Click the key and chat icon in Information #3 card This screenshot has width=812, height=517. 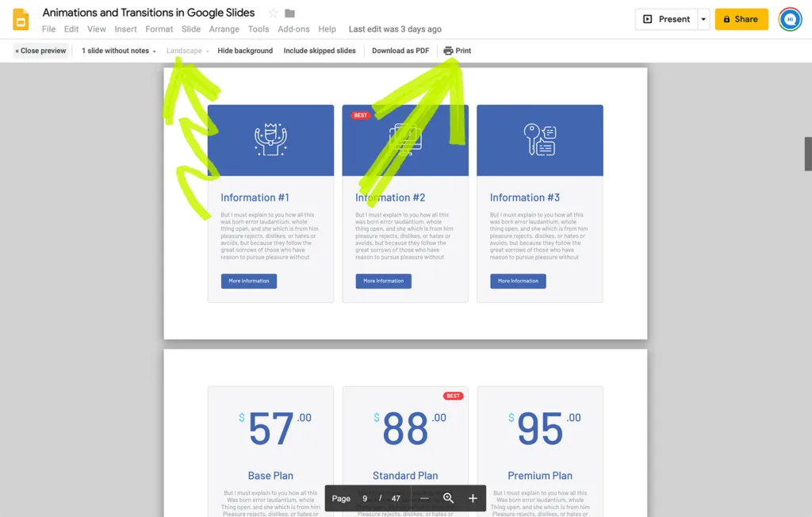tap(539, 140)
